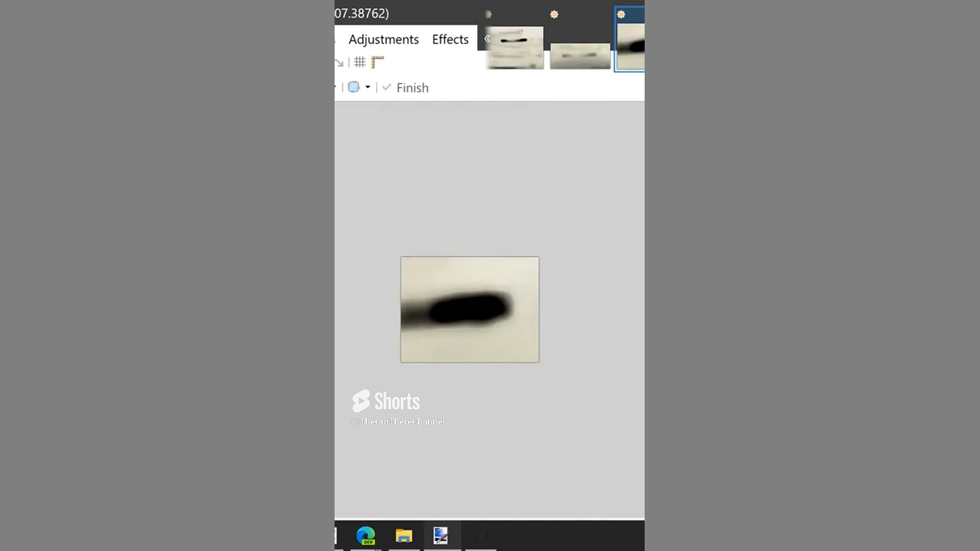980x551 pixels.
Task: Open the @TheOutThereChannel channel link
Action: 398,422
